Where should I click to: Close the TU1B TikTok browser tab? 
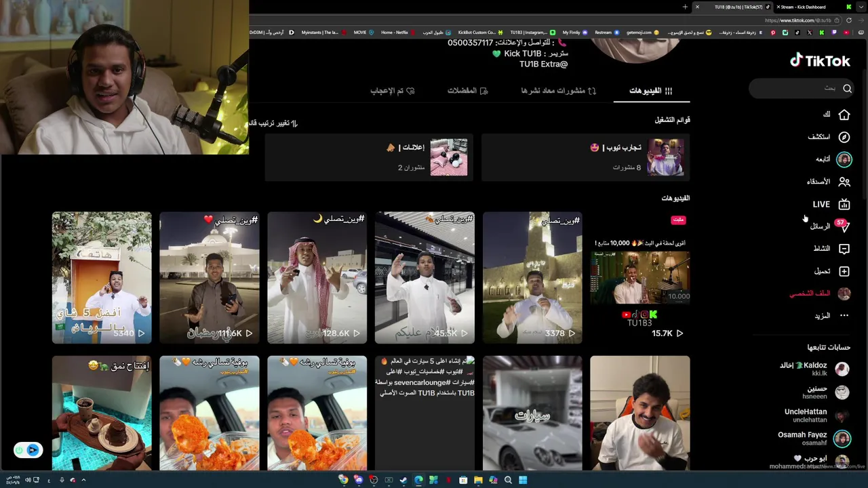click(x=697, y=7)
